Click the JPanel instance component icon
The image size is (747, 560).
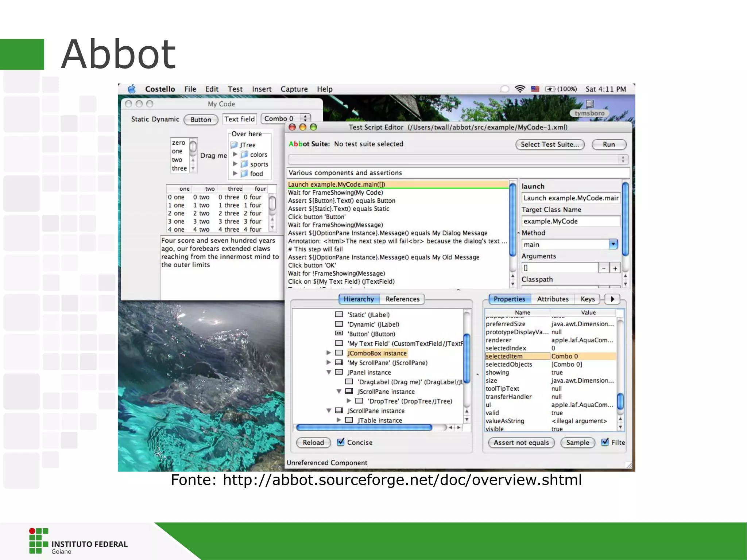[339, 372]
